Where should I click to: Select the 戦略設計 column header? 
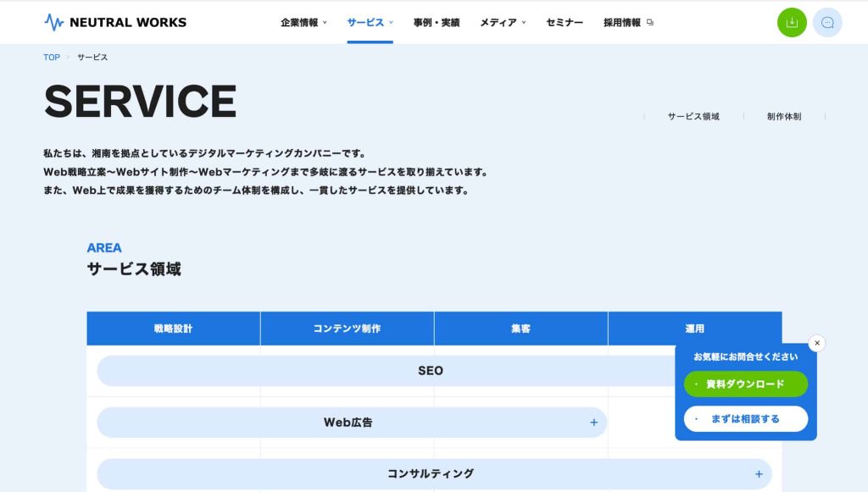173,329
